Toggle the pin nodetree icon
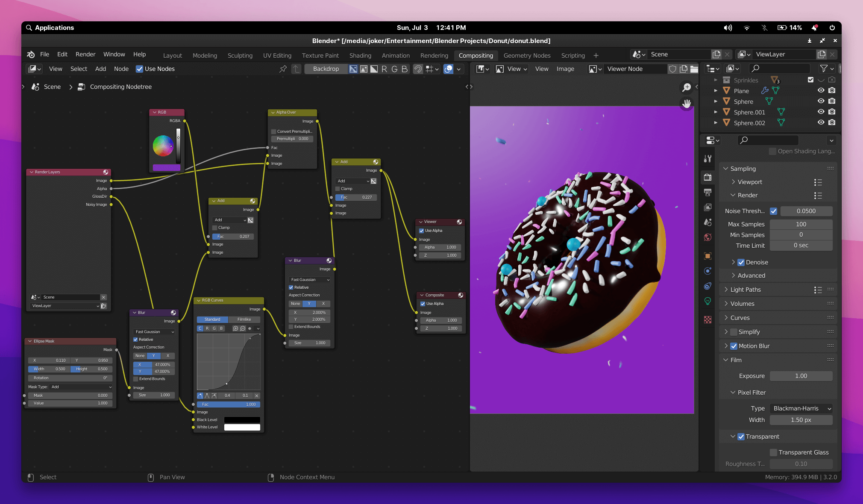Image resolution: width=863 pixels, height=504 pixels. point(283,69)
